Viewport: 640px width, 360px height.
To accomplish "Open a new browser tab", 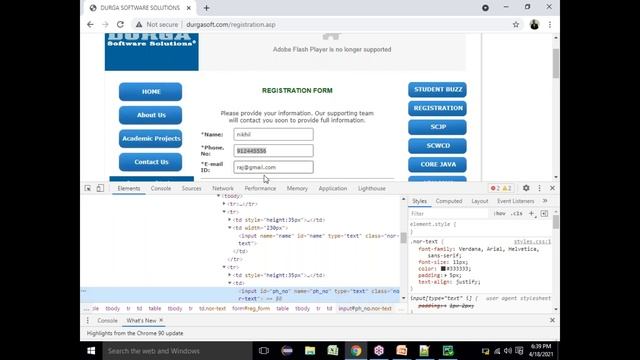I will pyautogui.click(x=207, y=8).
